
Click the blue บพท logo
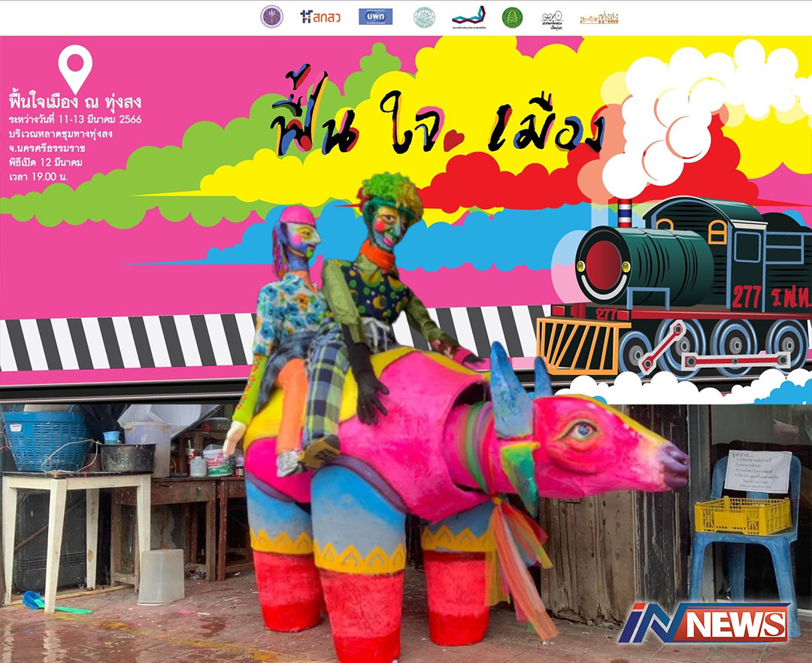click(375, 17)
